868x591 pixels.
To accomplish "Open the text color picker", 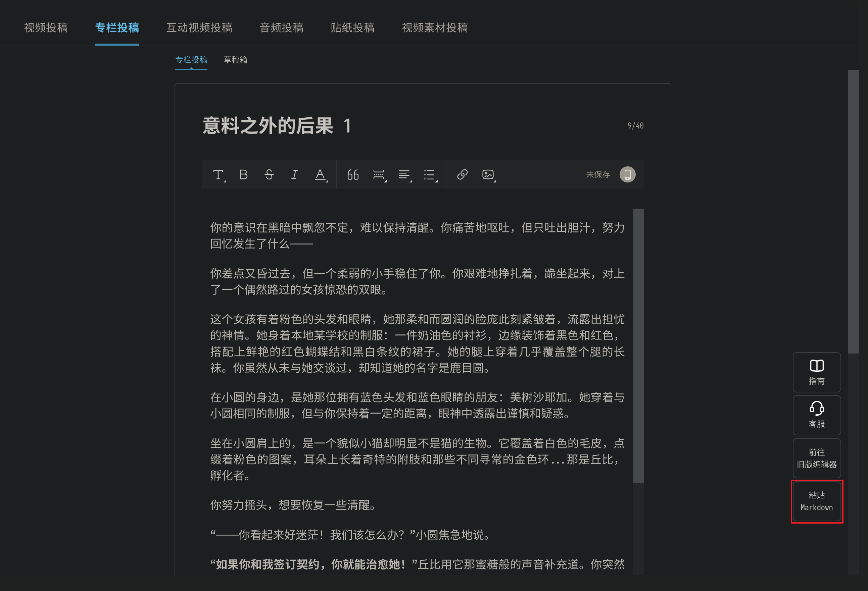I will tap(320, 174).
